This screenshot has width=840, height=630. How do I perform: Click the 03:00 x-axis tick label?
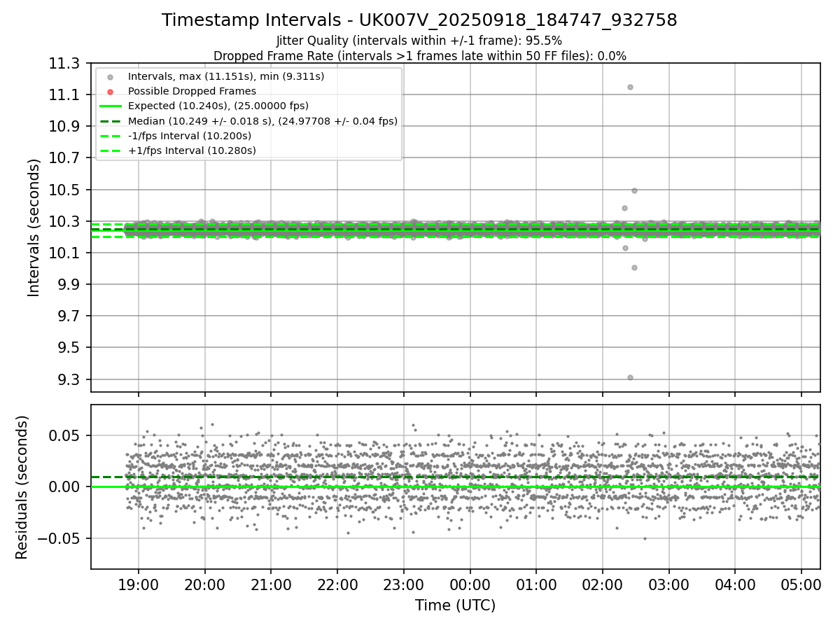click(x=668, y=583)
